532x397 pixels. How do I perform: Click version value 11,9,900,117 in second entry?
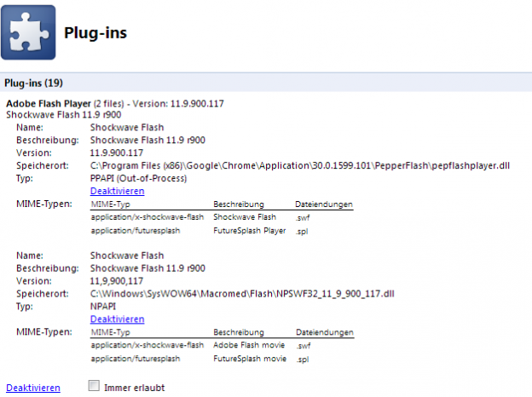[x=116, y=281]
